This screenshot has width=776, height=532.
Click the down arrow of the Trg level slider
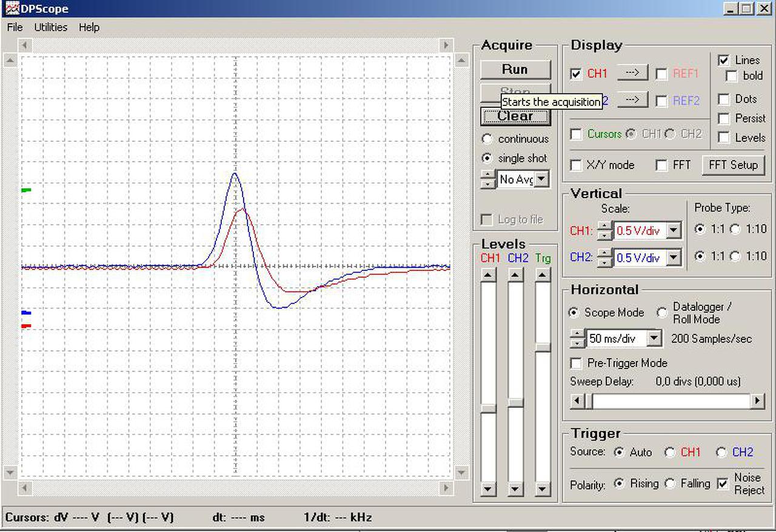543,488
